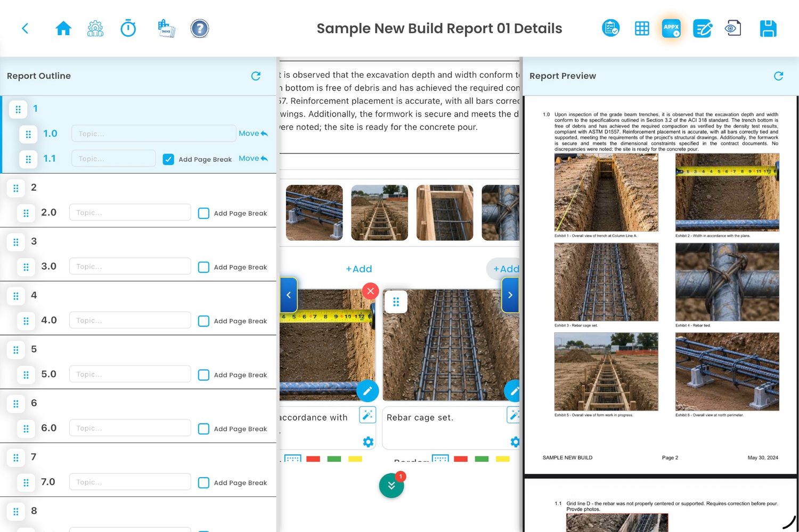Expand more with green double-chevron button
The image size is (799, 532).
tap(392, 485)
